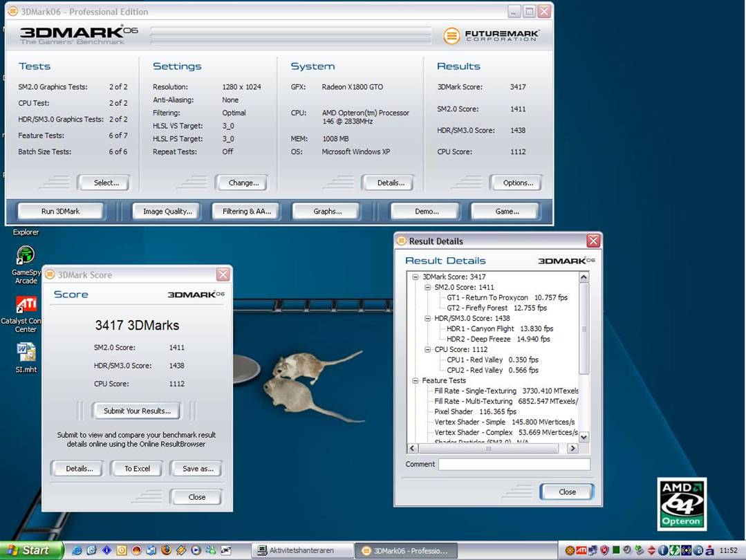Click Details... under System
Viewport: 746px width, 560px height.
(390, 183)
